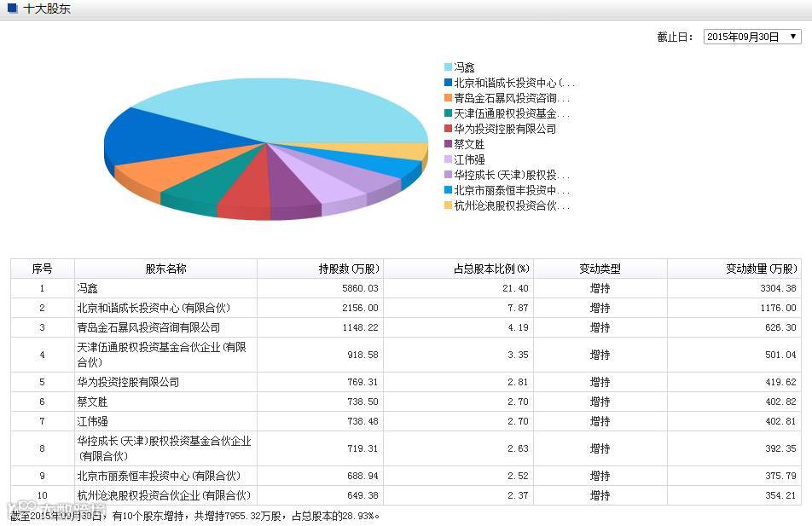Click the 变动类型 column header
This screenshot has height=526, width=812.
(600, 269)
